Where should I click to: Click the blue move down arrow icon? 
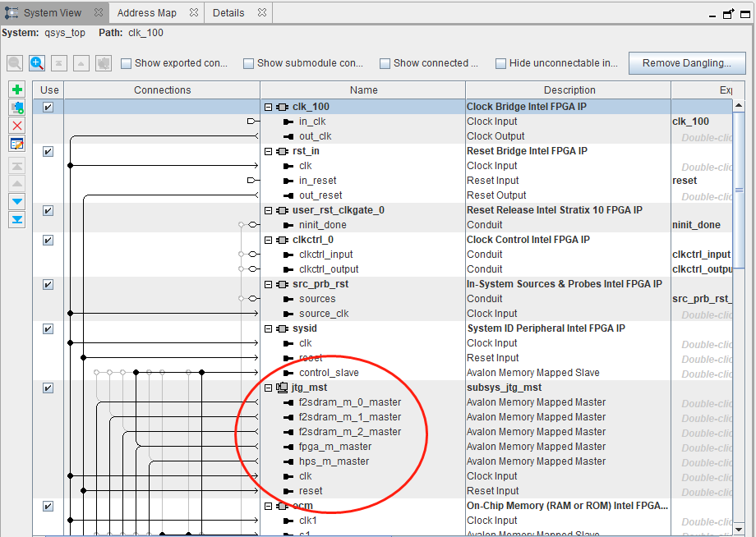[17, 201]
